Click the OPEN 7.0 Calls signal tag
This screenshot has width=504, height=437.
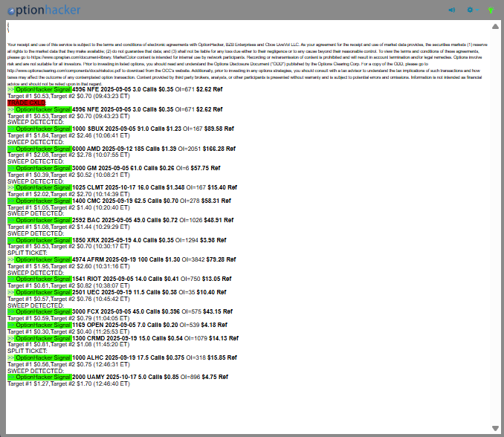[x=43, y=326]
